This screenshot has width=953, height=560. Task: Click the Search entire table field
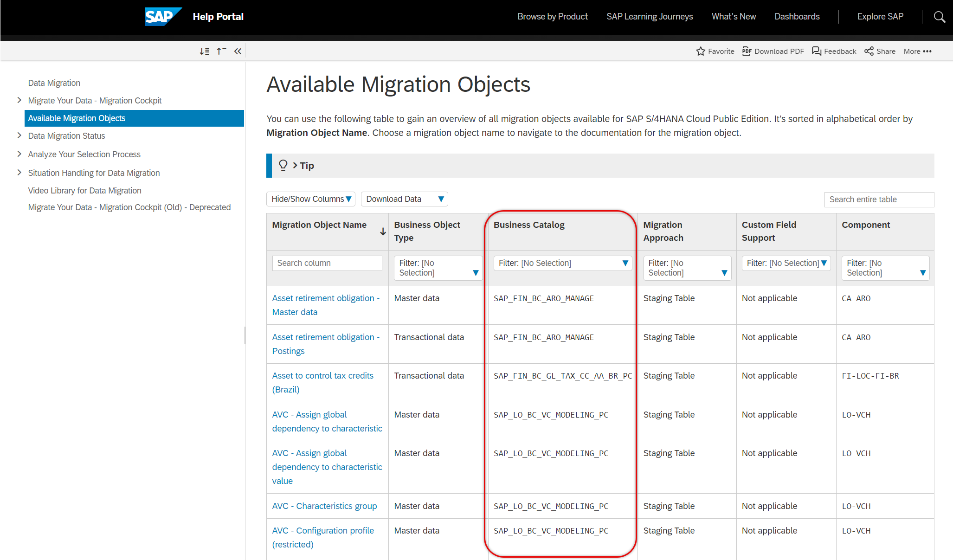click(879, 200)
